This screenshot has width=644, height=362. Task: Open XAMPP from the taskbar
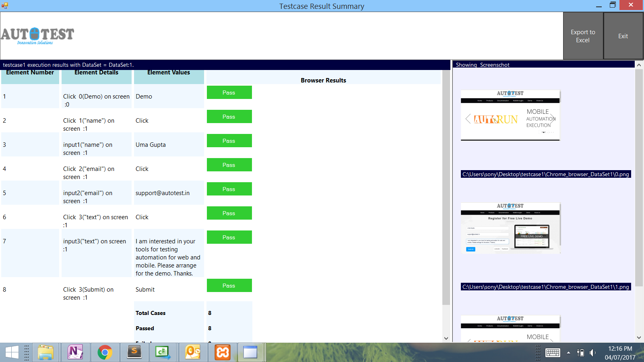222,353
